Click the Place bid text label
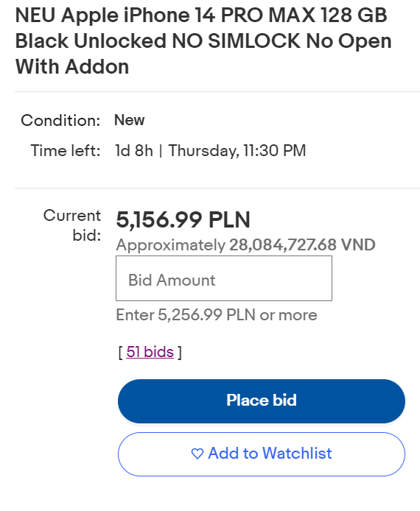420x511 pixels. coord(262,401)
